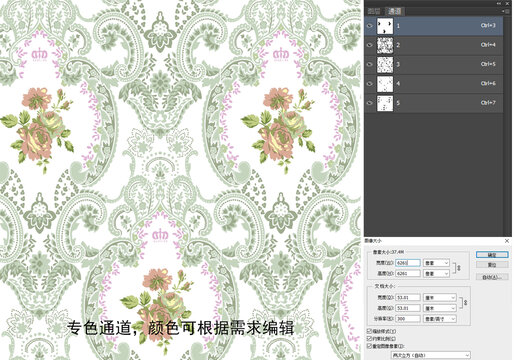The height and width of the screenshot is (360, 515).
Task: Select the Channels tab
Action: pos(395,11)
